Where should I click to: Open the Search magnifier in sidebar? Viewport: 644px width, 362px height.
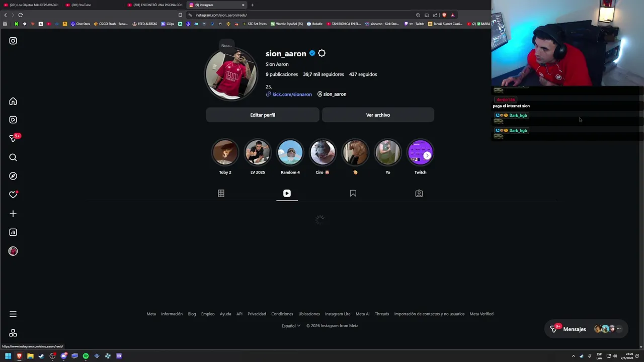point(13,157)
